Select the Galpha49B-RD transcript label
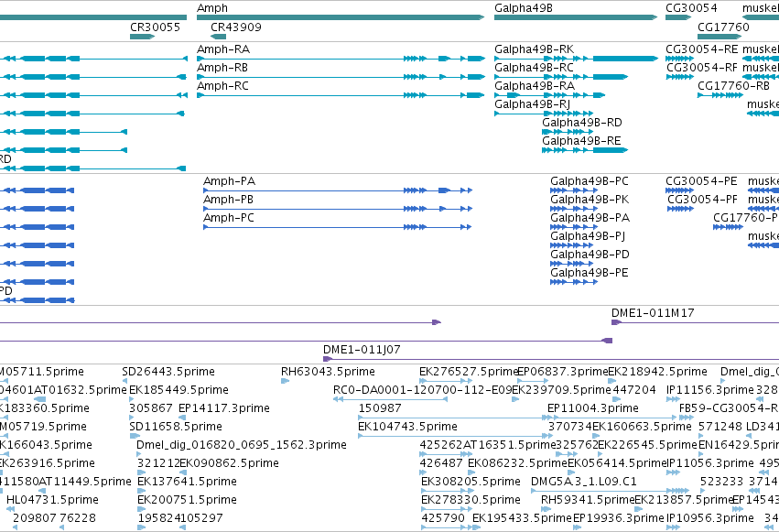 pos(582,123)
